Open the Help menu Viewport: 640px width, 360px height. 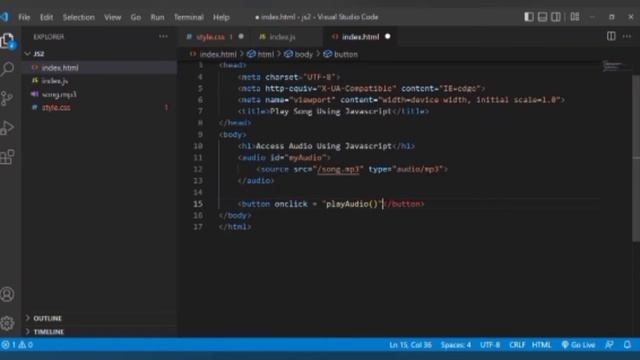pos(221,17)
